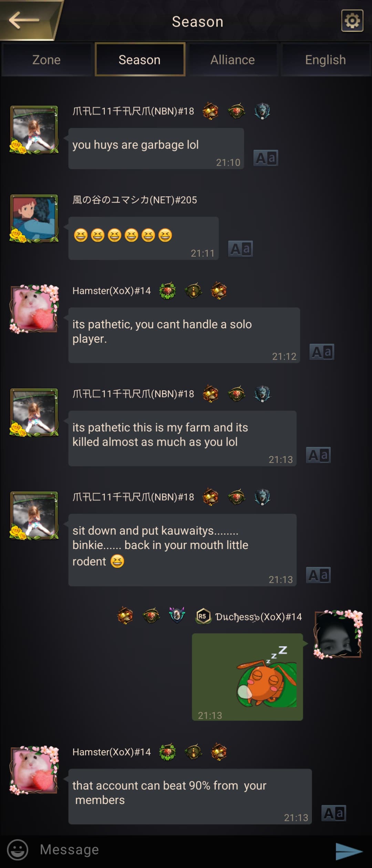Select the Season tab
The image size is (372, 868).
pos(139,60)
